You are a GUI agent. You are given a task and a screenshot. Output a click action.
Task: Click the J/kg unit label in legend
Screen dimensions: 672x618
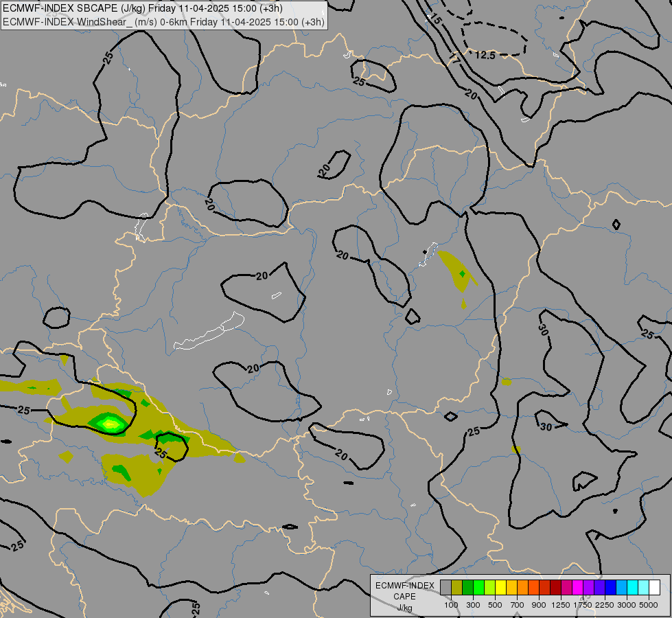tap(404, 608)
